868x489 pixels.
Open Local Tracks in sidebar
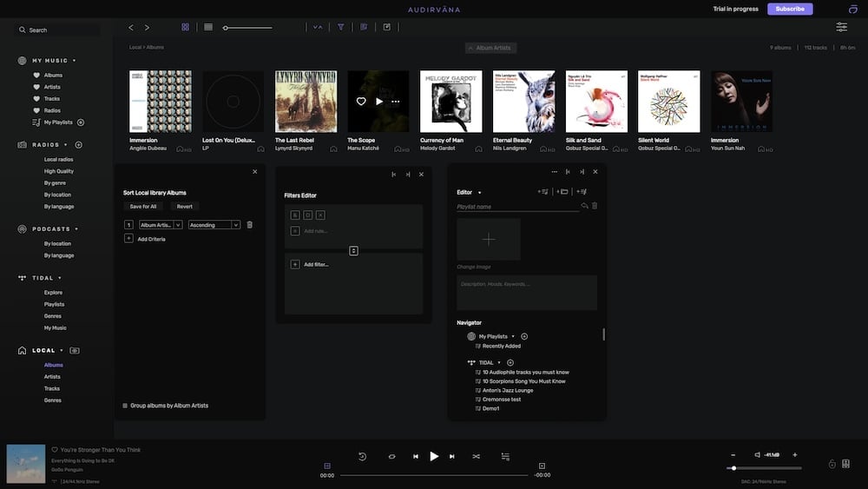pos(52,389)
